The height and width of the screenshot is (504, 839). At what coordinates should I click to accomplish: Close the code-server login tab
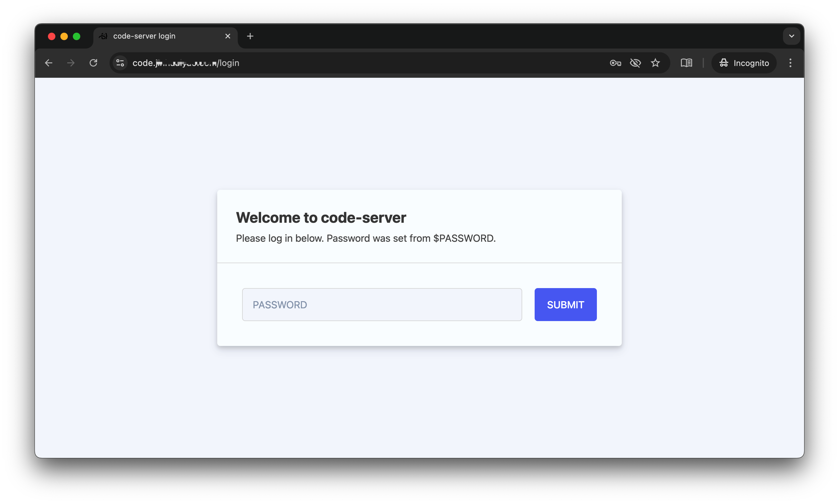point(227,36)
